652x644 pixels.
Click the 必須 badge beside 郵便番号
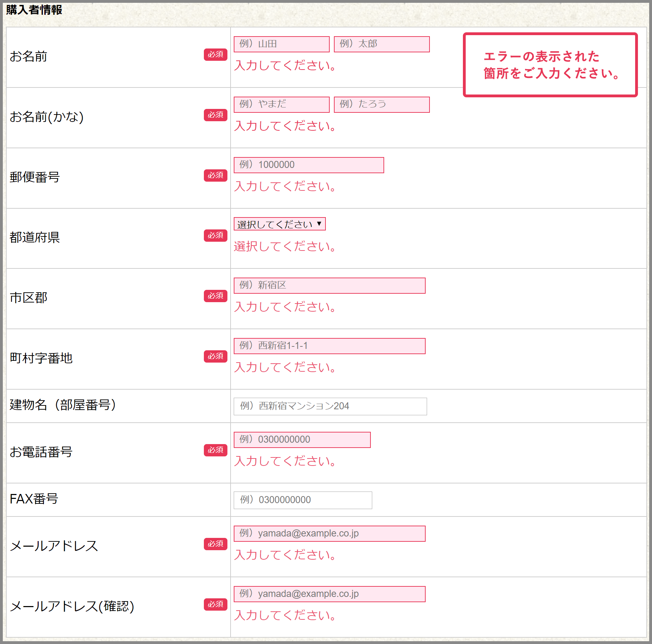(x=215, y=176)
